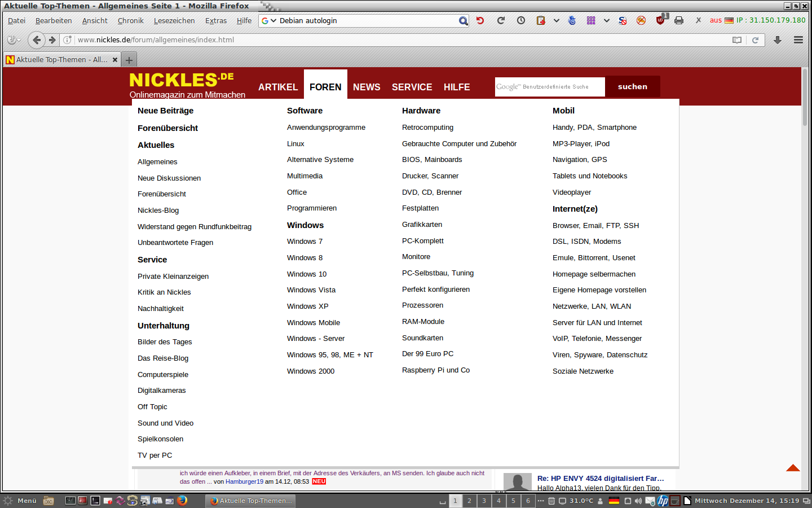This screenshot has height=508, width=812.
Task: Click the NICKLES.DE logo
Action: click(182, 80)
